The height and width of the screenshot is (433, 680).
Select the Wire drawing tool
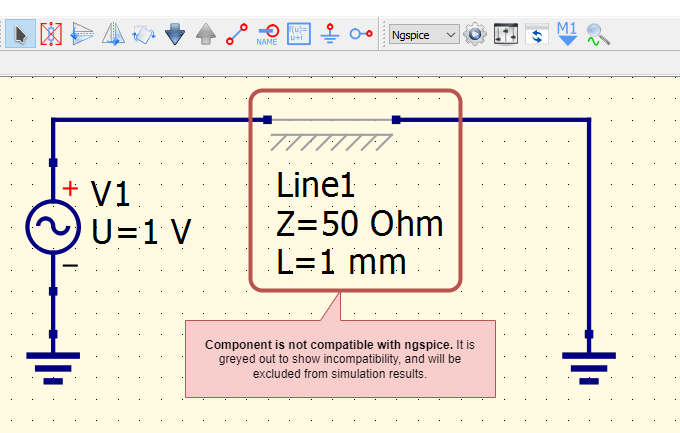[237, 34]
